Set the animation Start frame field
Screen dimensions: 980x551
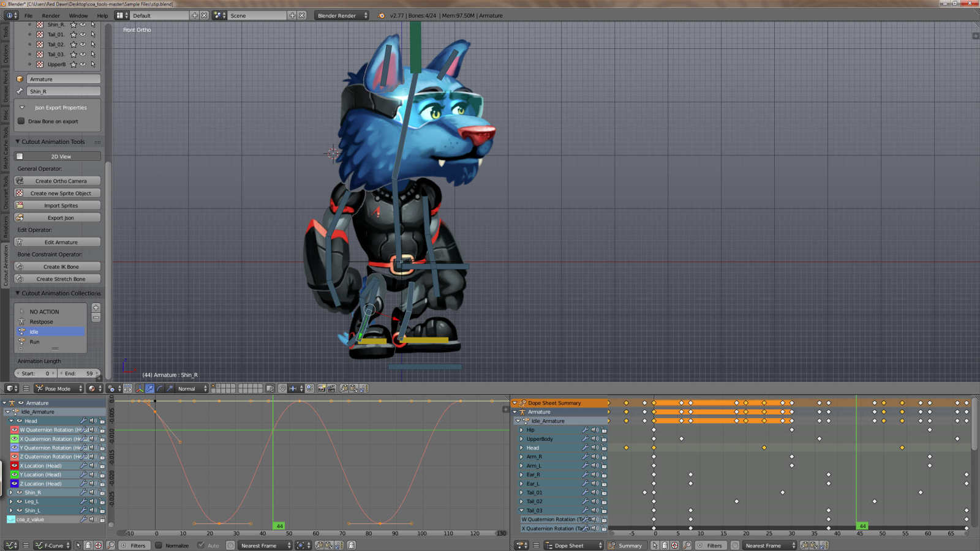(x=36, y=373)
